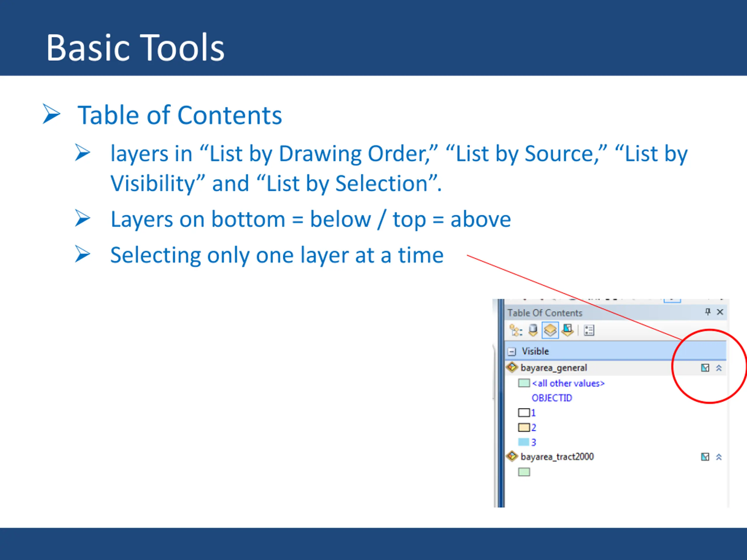The height and width of the screenshot is (560, 747).
Task: Collapse the Visible group
Action: coord(512,351)
